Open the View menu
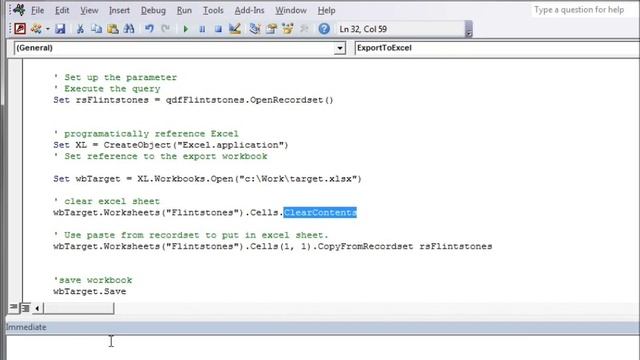640x360 pixels. click(89, 10)
